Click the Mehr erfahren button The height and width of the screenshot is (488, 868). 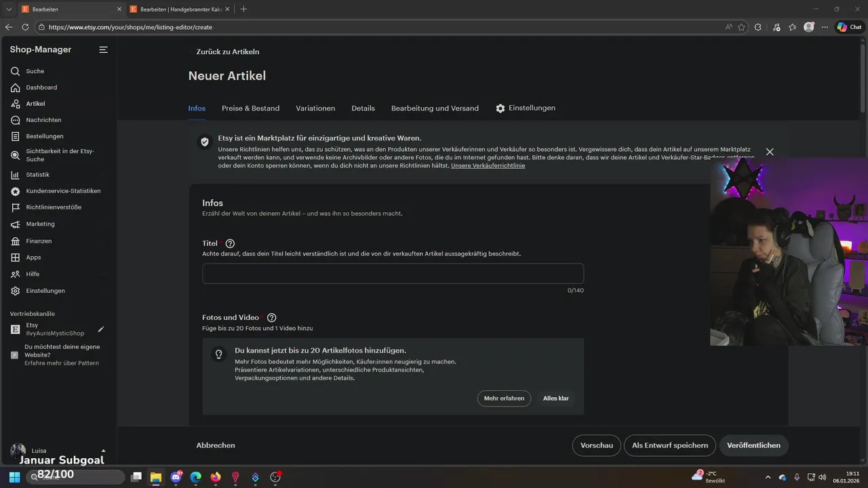click(504, 399)
